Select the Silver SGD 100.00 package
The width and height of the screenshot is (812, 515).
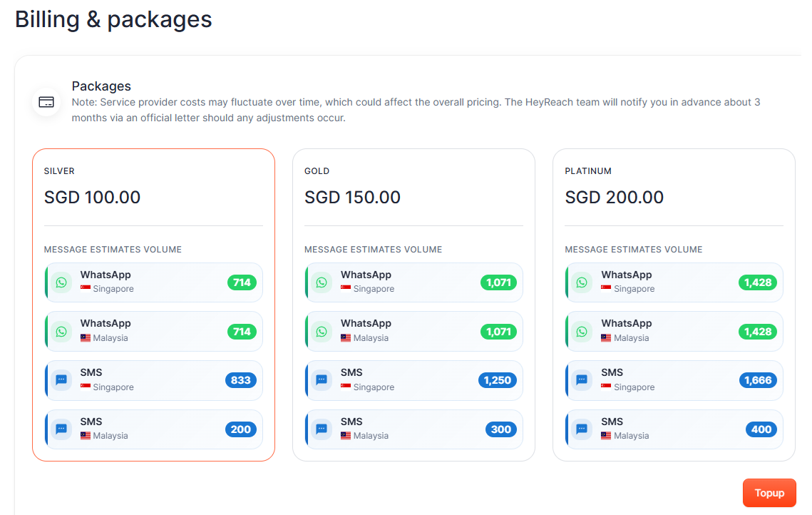[x=153, y=197]
